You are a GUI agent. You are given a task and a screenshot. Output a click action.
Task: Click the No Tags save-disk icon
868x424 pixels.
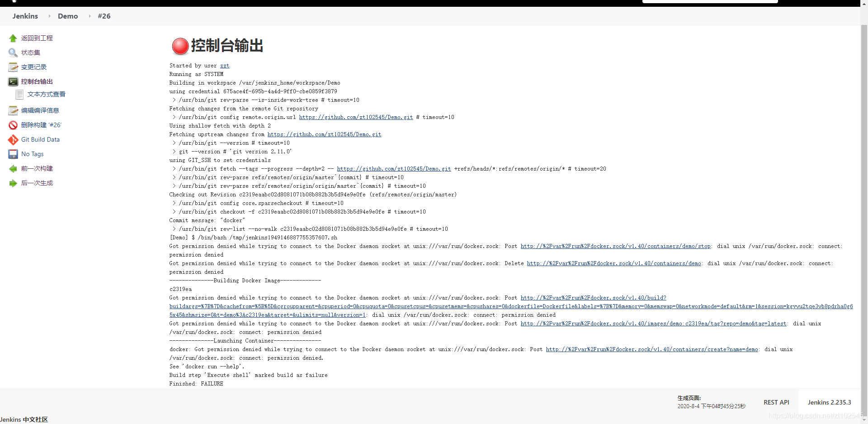coord(13,154)
